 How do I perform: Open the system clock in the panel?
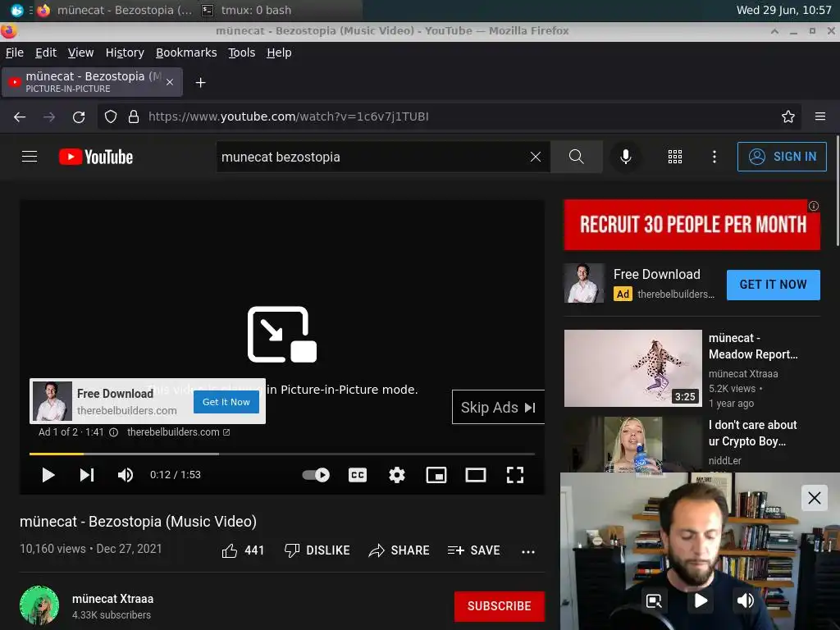coord(783,10)
